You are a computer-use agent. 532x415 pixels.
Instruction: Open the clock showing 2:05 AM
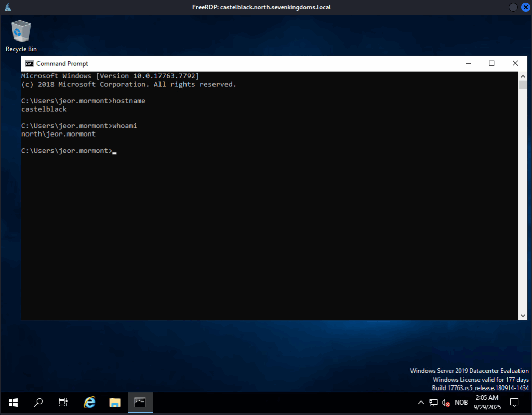[x=488, y=402]
